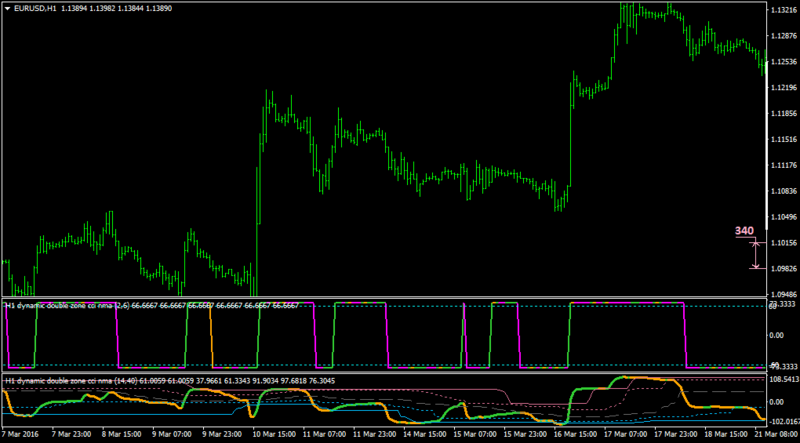
Task: Click the 1.11176 price scale label
Action: click(785, 165)
